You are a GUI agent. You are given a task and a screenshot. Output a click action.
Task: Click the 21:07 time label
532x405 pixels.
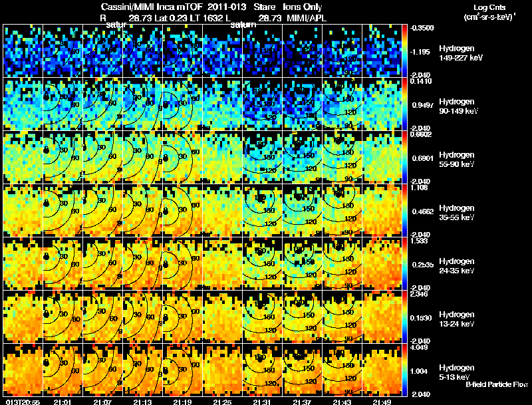click(102, 402)
